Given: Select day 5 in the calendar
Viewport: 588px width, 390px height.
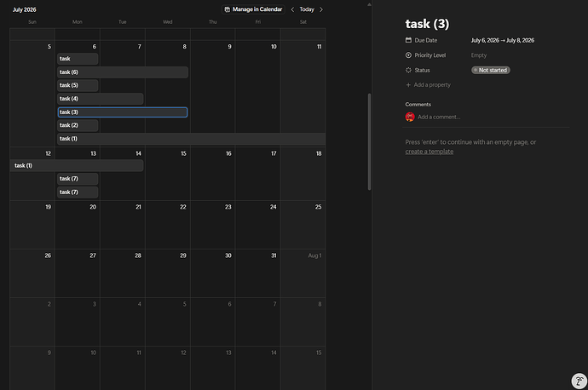Looking at the screenshot, I should (49, 47).
